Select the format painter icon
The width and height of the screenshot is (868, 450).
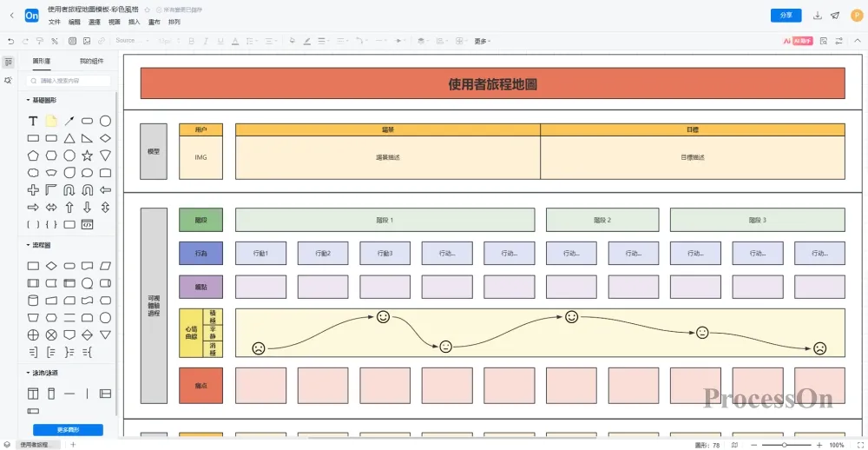(40, 41)
